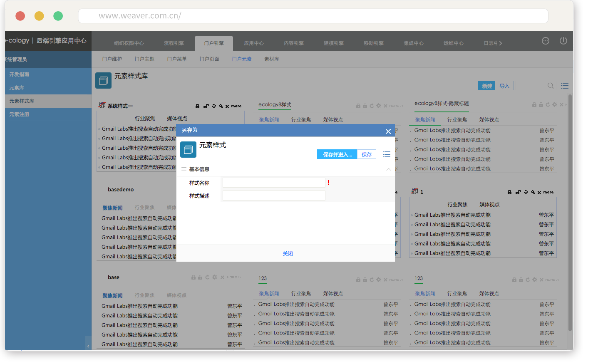Click the 关闭 link in dialog
The height and width of the screenshot is (364, 593).
(288, 254)
